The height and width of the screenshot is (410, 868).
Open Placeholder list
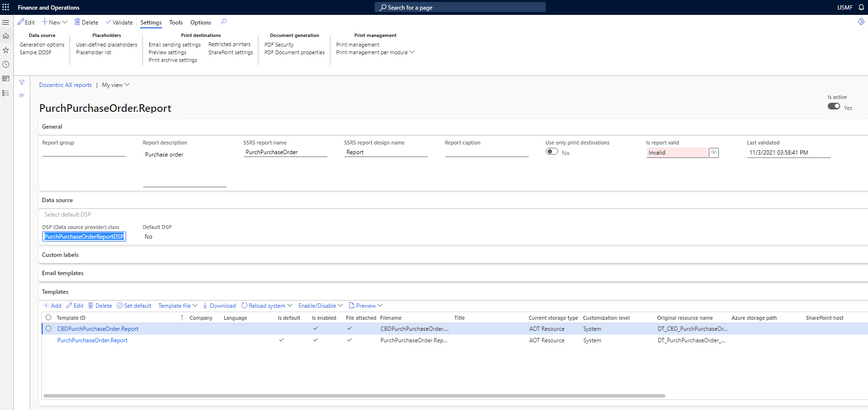[x=94, y=52]
